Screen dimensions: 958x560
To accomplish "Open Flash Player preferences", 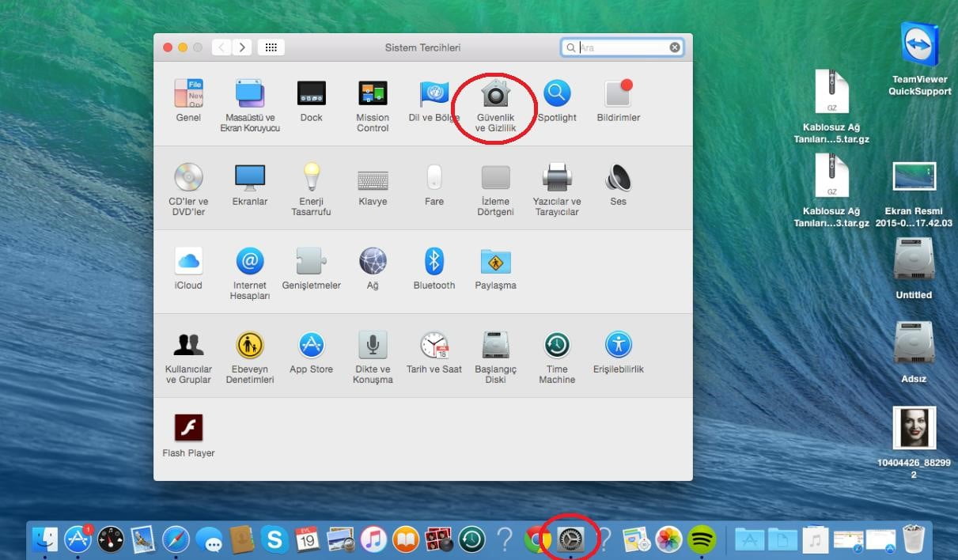I will coord(188,427).
